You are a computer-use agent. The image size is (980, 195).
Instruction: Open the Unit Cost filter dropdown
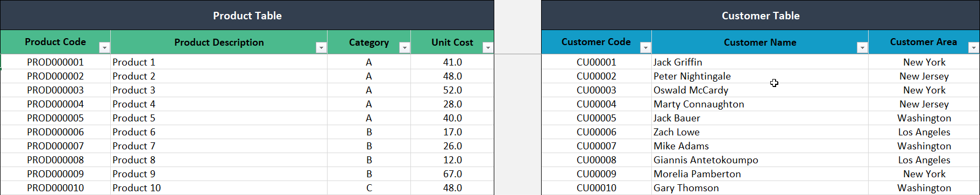[x=488, y=48]
